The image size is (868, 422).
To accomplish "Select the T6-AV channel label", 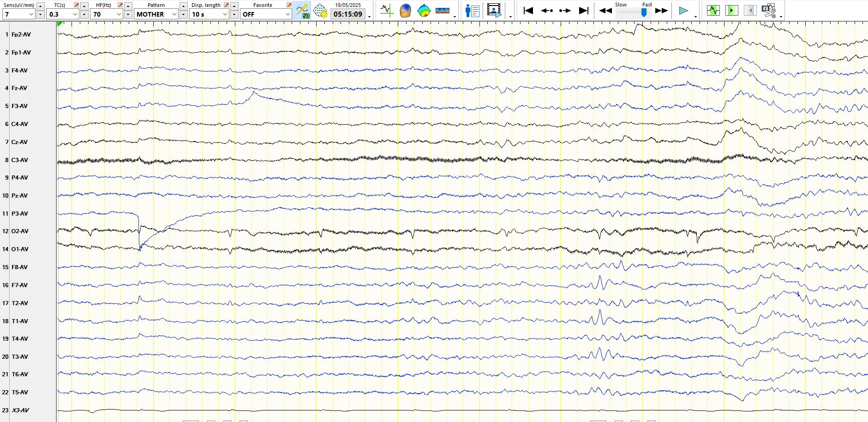I will (19, 374).
